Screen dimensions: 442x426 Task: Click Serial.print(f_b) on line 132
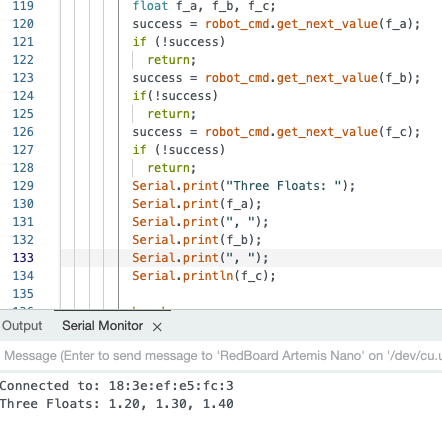coord(197,240)
